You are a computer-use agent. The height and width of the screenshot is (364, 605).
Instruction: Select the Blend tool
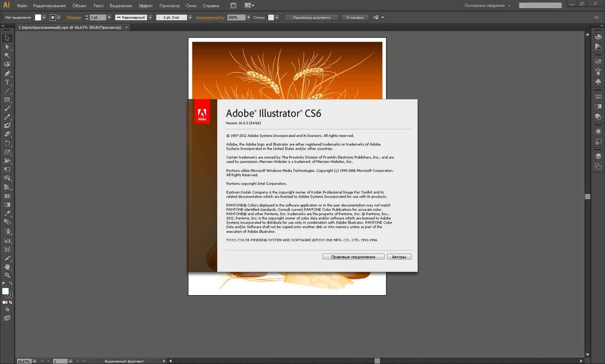(7, 222)
